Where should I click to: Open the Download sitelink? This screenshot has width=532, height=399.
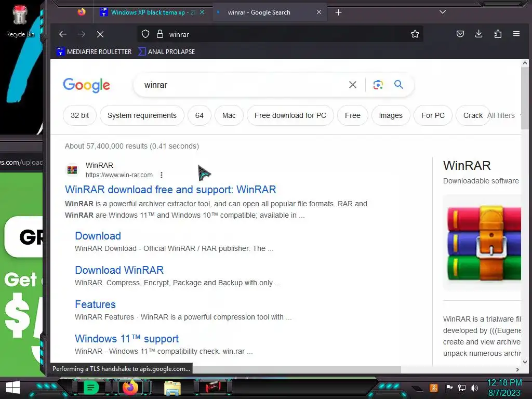[98, 236]
